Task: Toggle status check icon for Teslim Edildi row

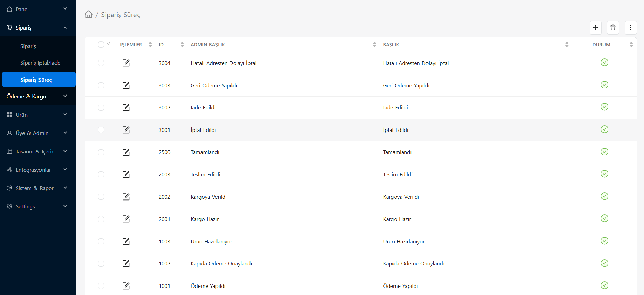Action: (605, 174)
